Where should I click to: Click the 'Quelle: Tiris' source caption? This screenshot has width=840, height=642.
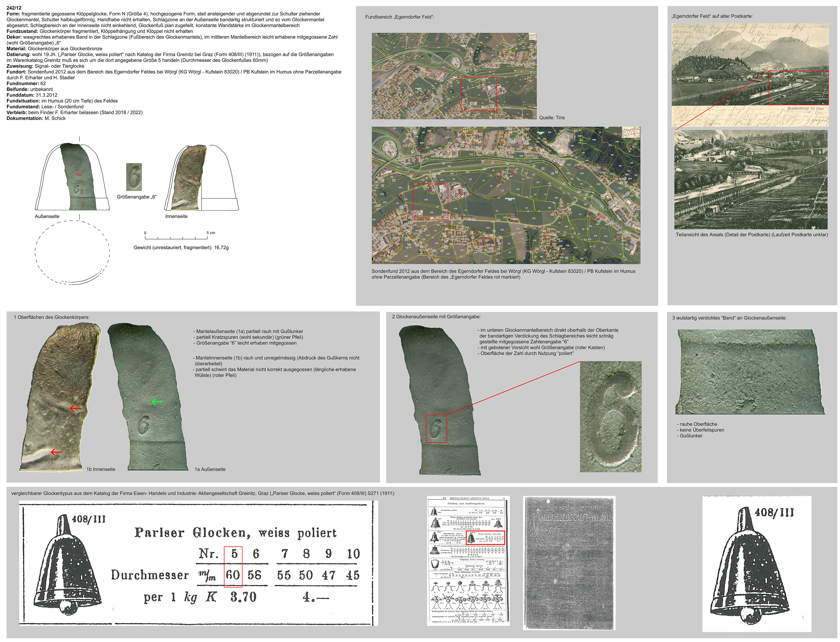point(552,118)
